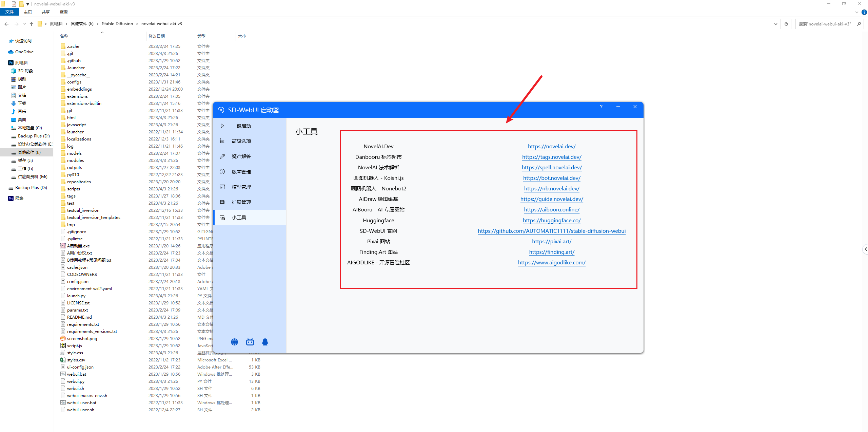
Task: Go back in File Explorer
Action: (6, 24)
